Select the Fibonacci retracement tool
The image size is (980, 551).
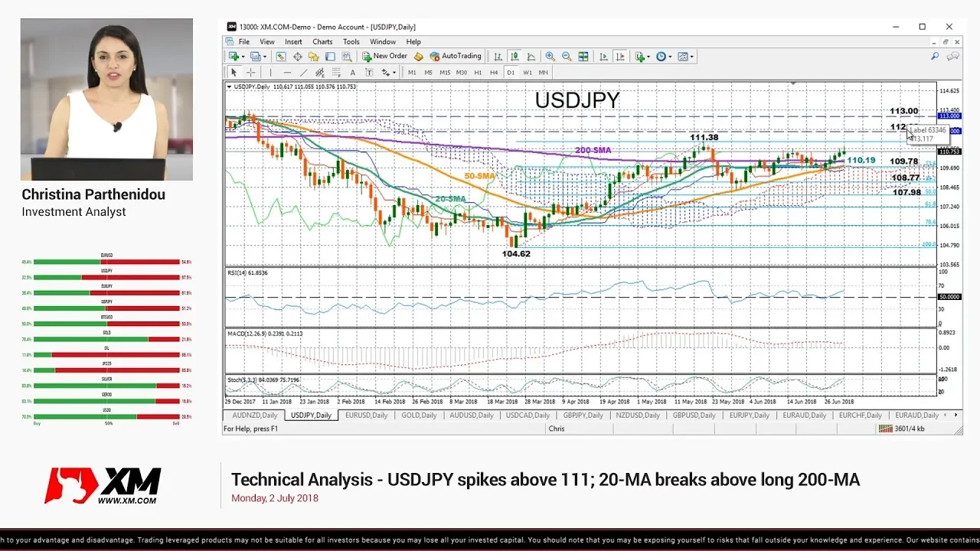335,73
